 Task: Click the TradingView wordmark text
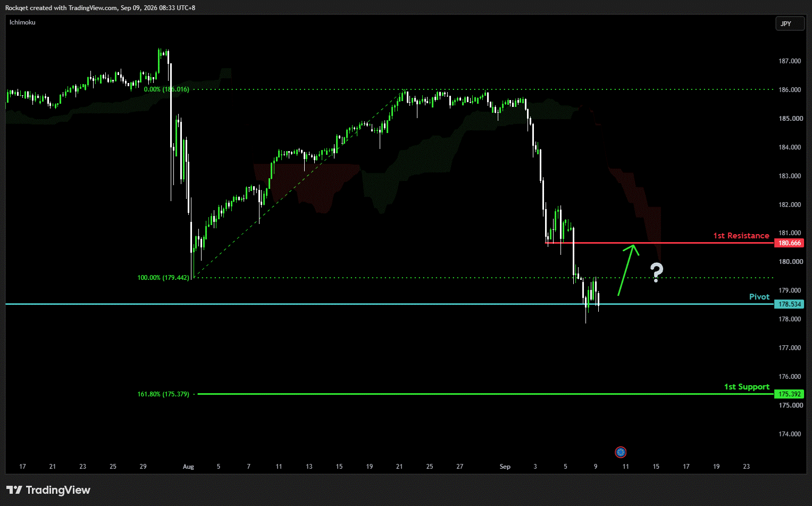[x=58, y=490]
